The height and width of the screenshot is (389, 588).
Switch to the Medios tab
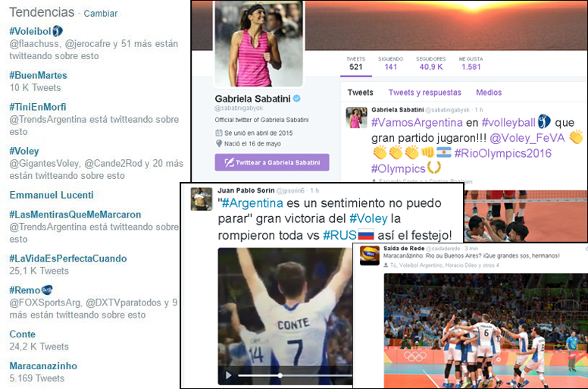tap(489, 93)
